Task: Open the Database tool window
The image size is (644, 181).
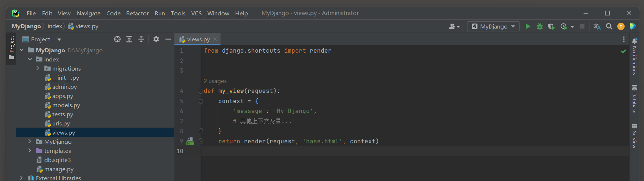Action: pyautogui.click(x=634, y=99)
